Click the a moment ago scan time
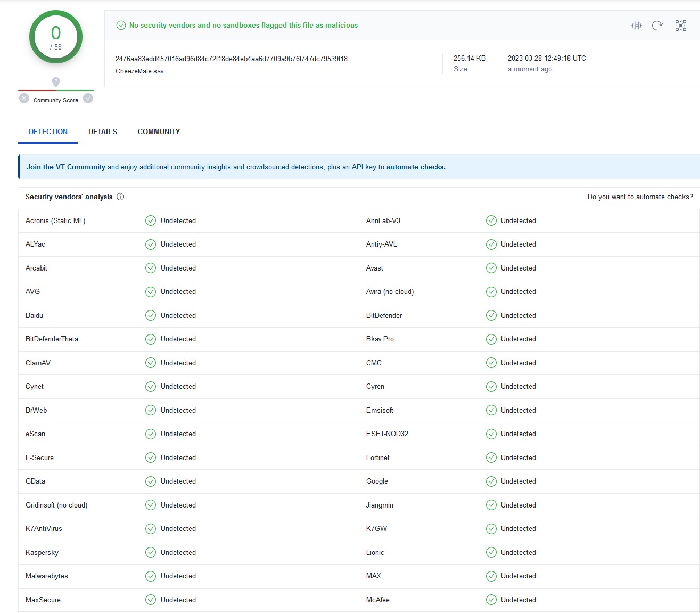 point(530,69)
